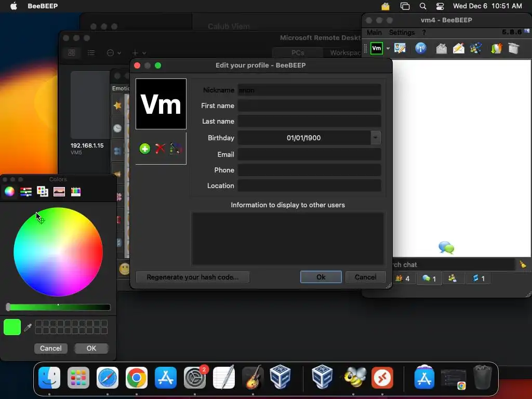Click the Vm user status avatar in toolbar
This screenshot has width=532, height=399.
[377, 48]
